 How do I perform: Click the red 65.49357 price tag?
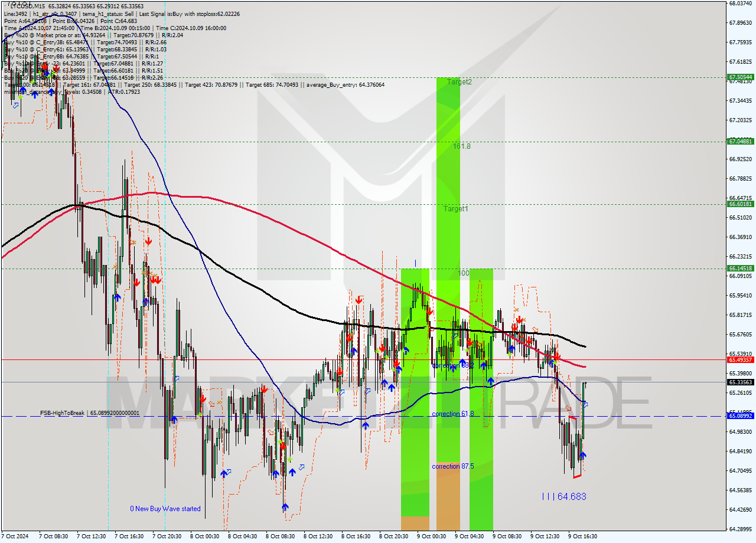click(741, 359)
